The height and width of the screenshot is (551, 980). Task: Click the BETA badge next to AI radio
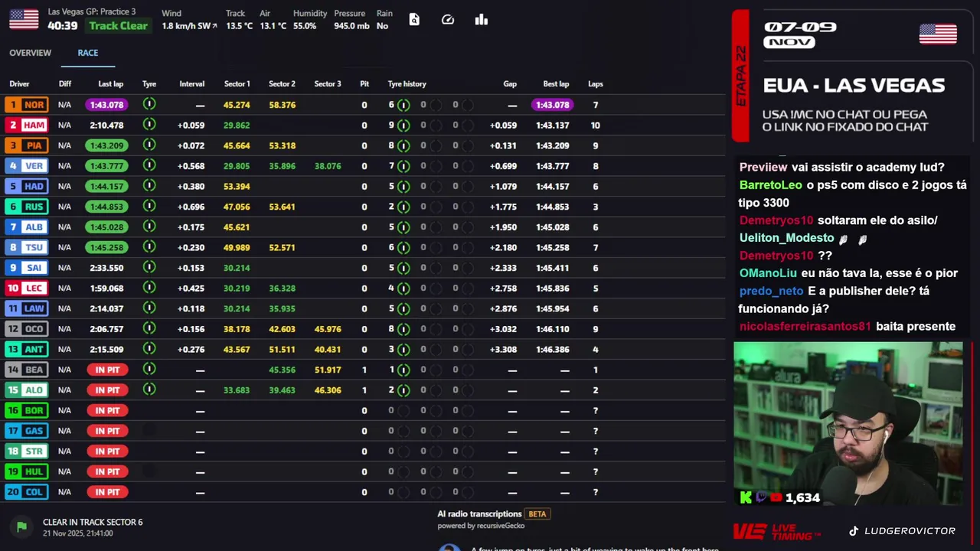537,514
